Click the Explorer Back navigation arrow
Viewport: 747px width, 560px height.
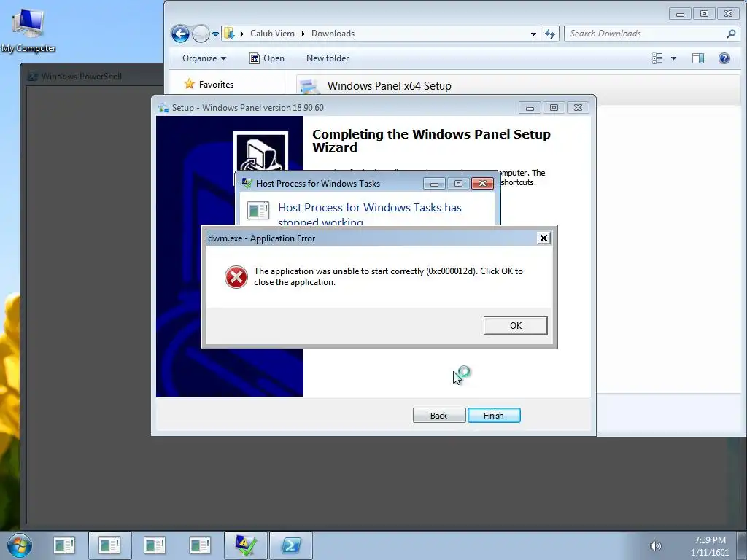pos(181,34)
